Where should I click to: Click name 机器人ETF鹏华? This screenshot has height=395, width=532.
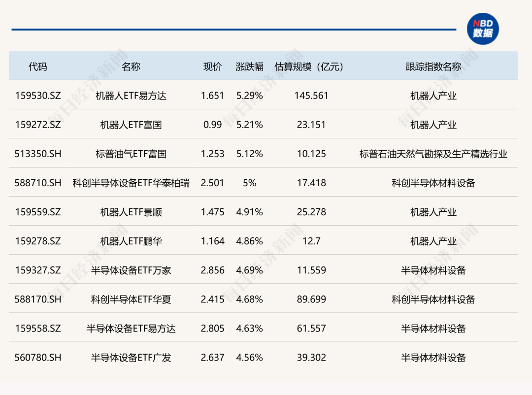click(131, 241)
